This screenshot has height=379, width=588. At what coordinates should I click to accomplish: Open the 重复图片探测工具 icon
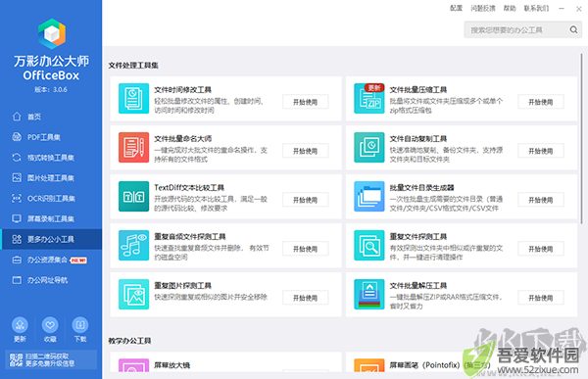tap(133, 294)
